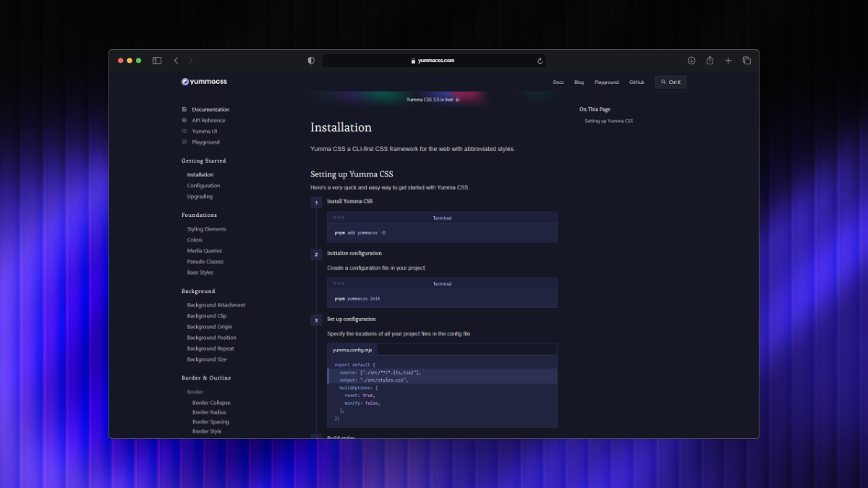Viewport: 868px width, 488px height.
Task: Select the API Reference sidebar label
Action: coord(208,121)
